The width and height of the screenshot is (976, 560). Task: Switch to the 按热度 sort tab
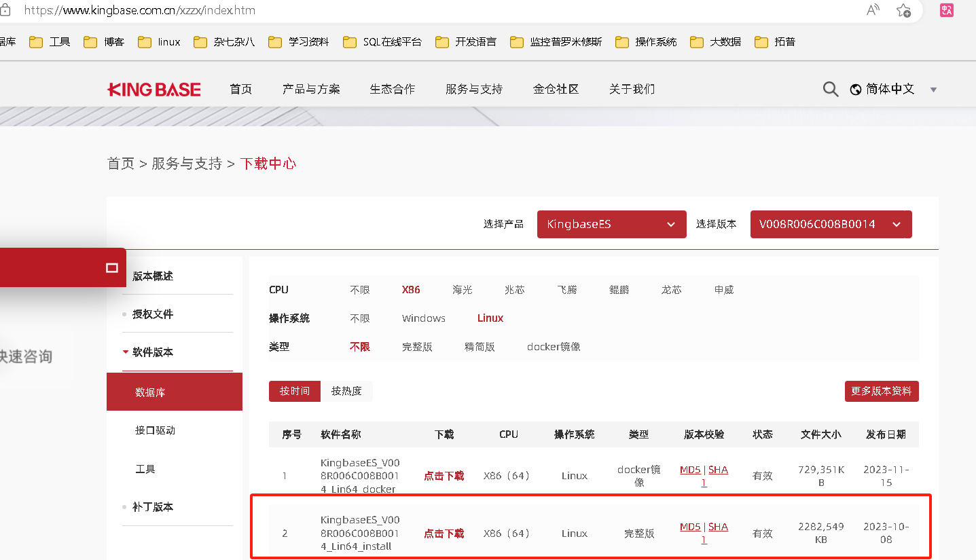[x=346, y=391]
